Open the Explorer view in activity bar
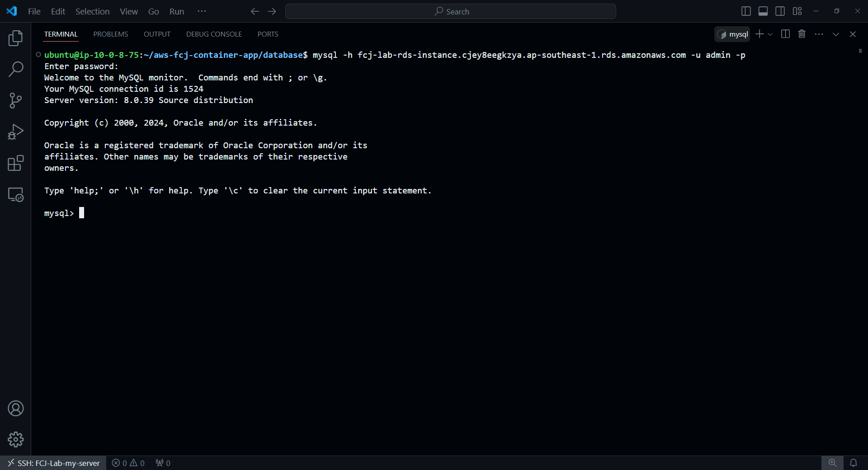This screenshot has height=470, width=868. (15, 38)
